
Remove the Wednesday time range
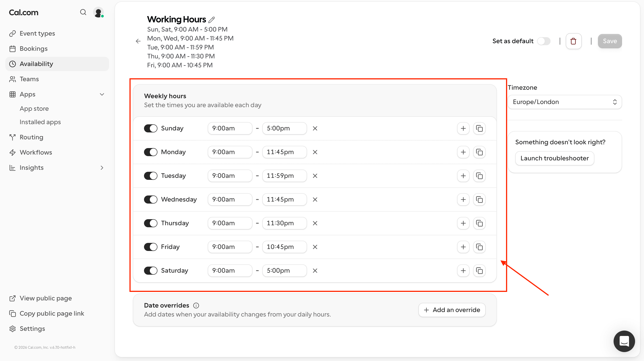point(315,200)
